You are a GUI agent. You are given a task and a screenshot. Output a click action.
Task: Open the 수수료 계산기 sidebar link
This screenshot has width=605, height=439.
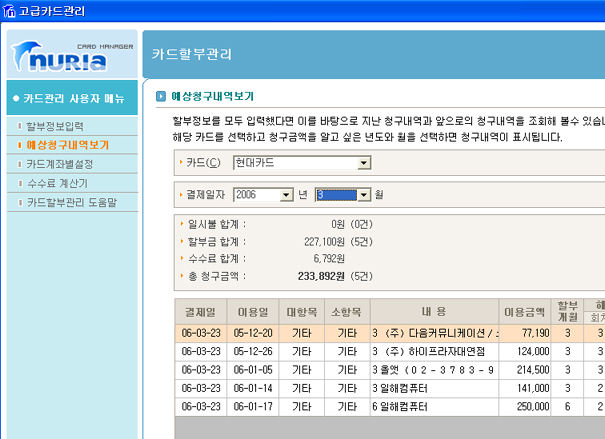57,183
